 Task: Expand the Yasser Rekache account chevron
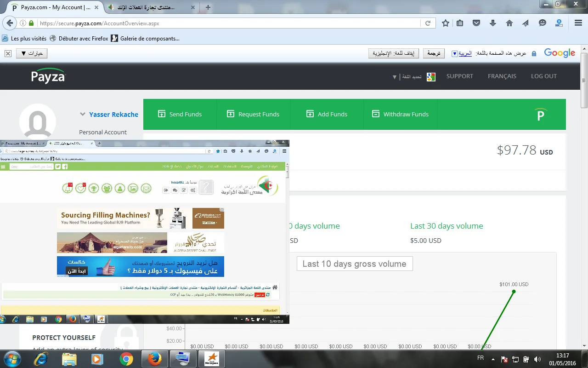83,115
